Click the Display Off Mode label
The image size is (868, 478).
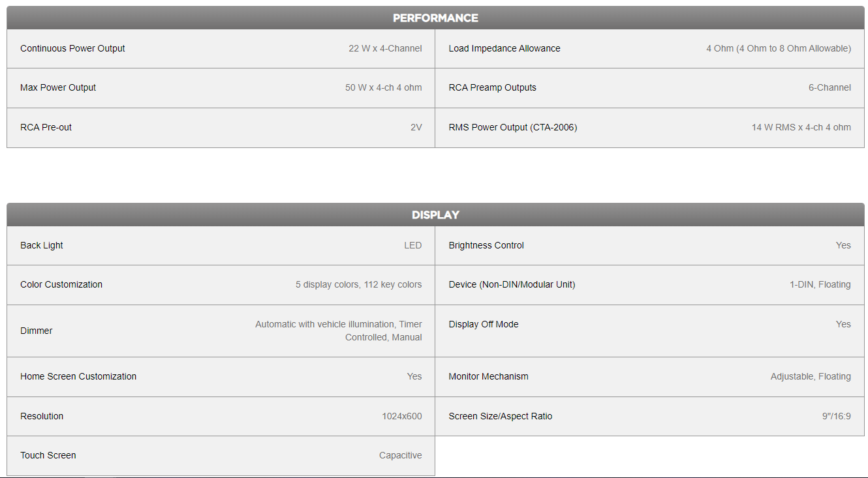coord(484,324)
